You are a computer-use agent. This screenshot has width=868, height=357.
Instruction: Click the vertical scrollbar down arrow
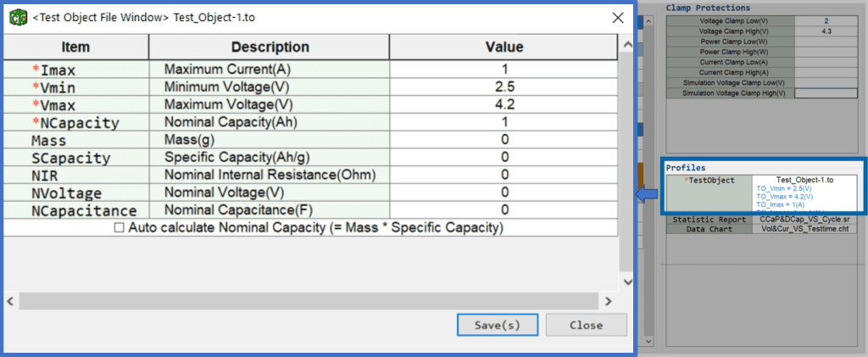[x=627, y=282]
